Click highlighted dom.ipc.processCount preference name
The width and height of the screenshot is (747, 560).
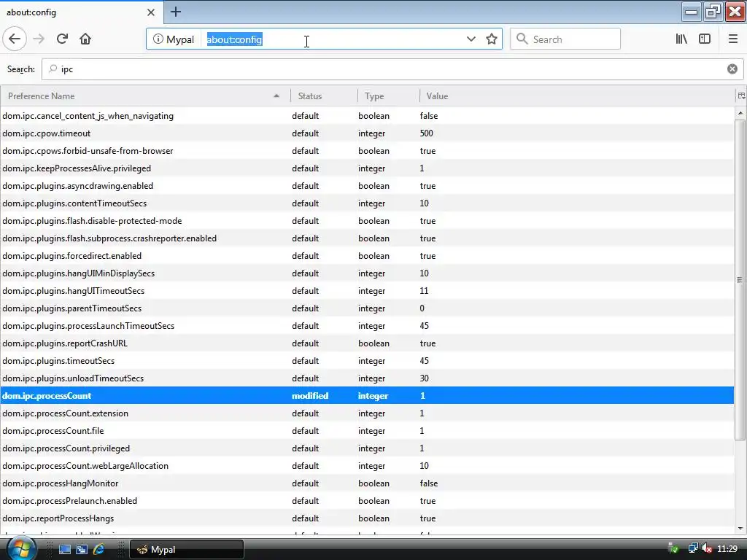click(x=47, y=396)
